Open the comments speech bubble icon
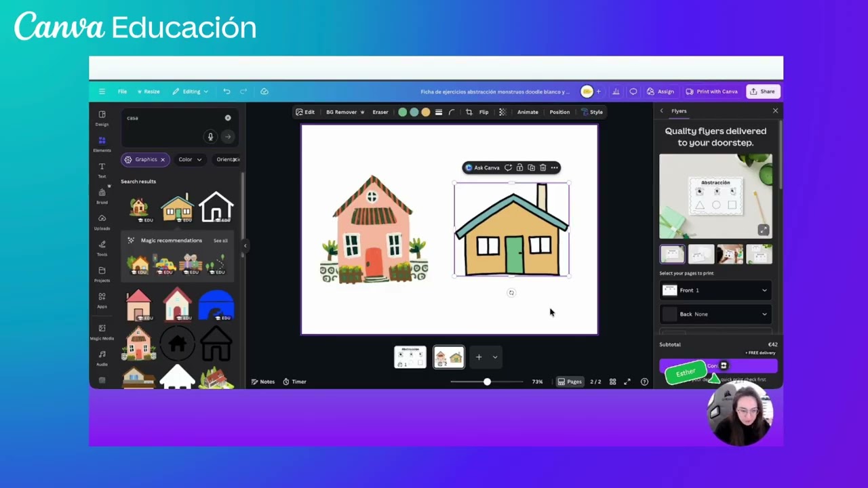Image resolution: width=868 pixels, height=488 pixels. pyautogui.click(x=633, y=91)
